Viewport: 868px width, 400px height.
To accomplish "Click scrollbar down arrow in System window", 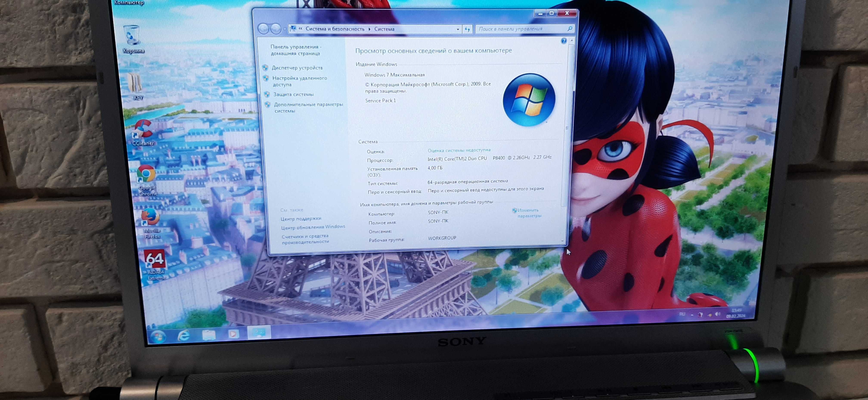I will (562, 241).
